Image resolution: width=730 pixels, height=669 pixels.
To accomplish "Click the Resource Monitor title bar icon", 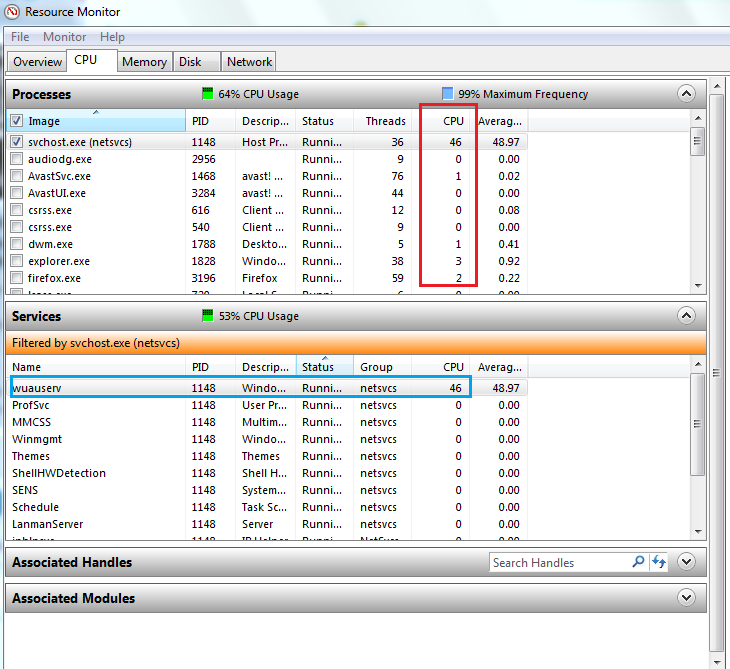I will pos(12,12).
